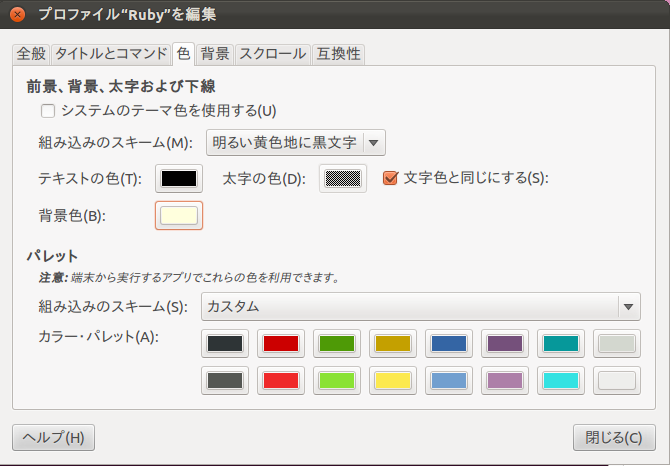Go to the 背景 tab
The image size is (670, 466).
pyautogui.click(x=215, y=54)
